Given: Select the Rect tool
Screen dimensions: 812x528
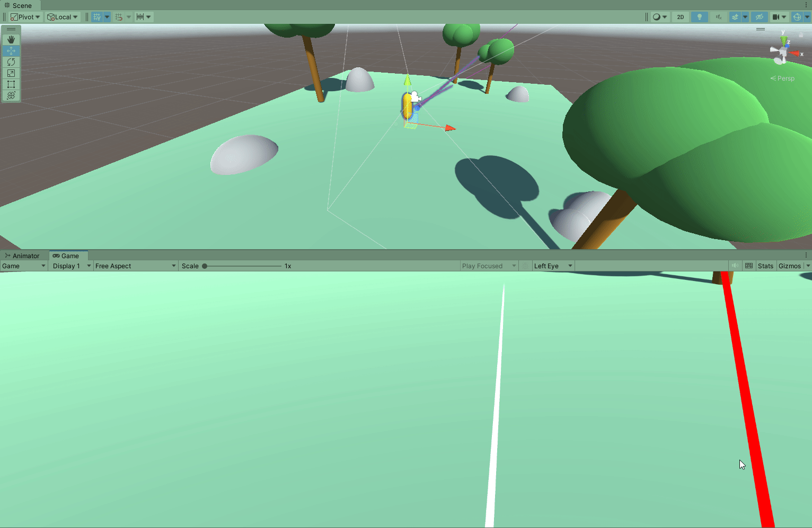Looking at the screenshot, I should click(x=11, y=84).
